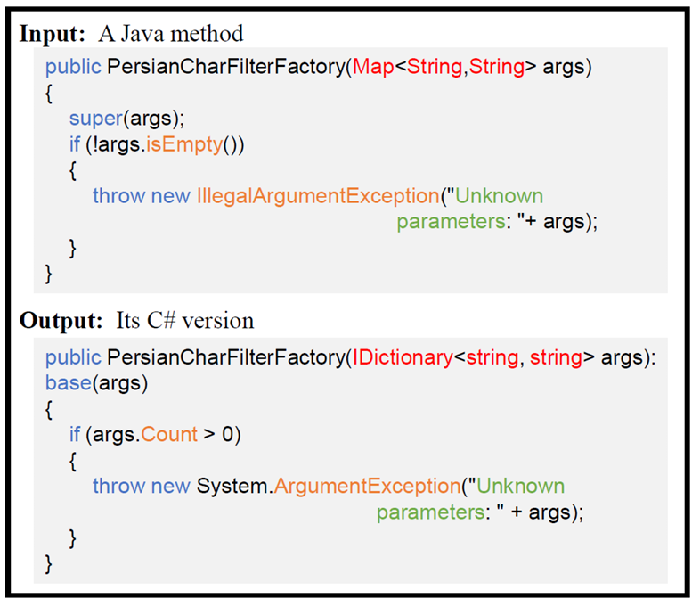Click "PersianCharFilterFactory" in the Java method
The image size is (700, 598).
(226, 67)
